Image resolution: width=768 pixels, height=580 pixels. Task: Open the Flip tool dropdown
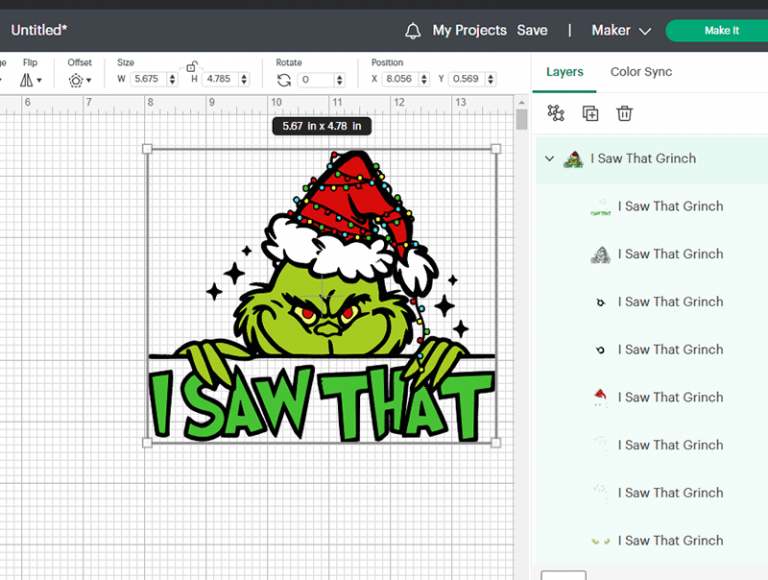tap(30, 80)
